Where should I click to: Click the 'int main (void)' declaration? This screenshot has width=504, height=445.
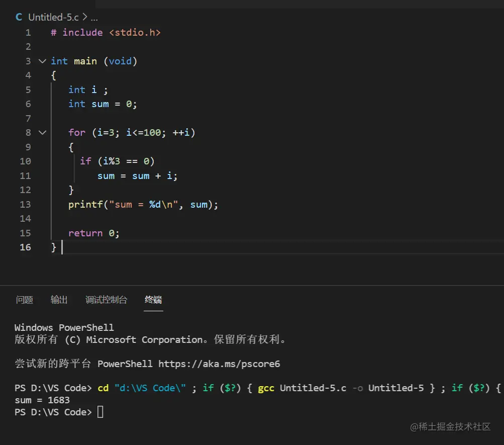94,61
